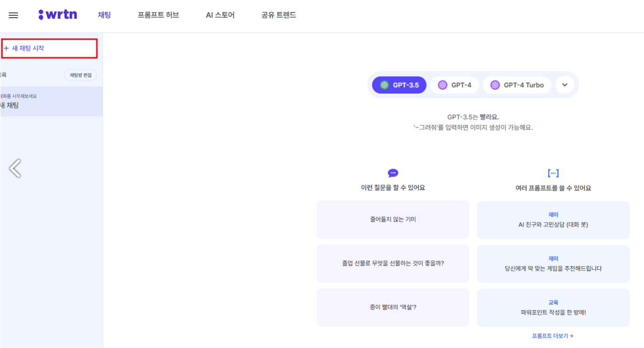
Task: Open the 파워포인트 작성을 한 방에! card
Action: (x=553, y=308)
